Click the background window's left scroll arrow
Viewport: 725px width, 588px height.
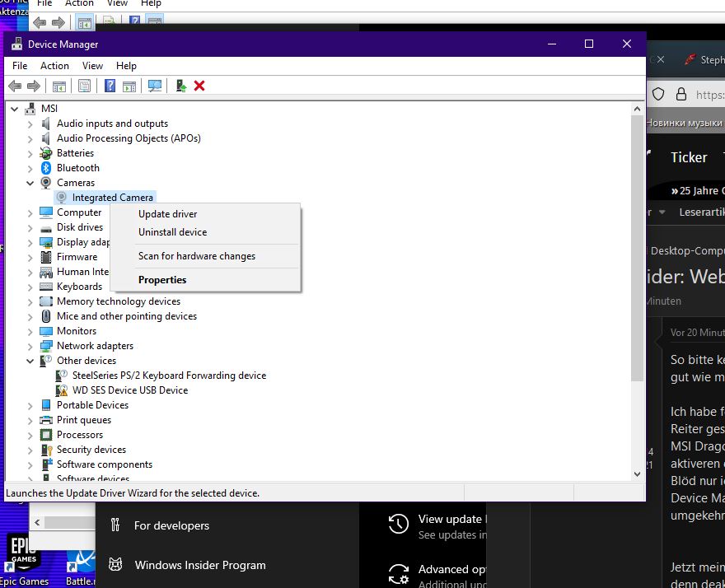click(x=37, y=523)
